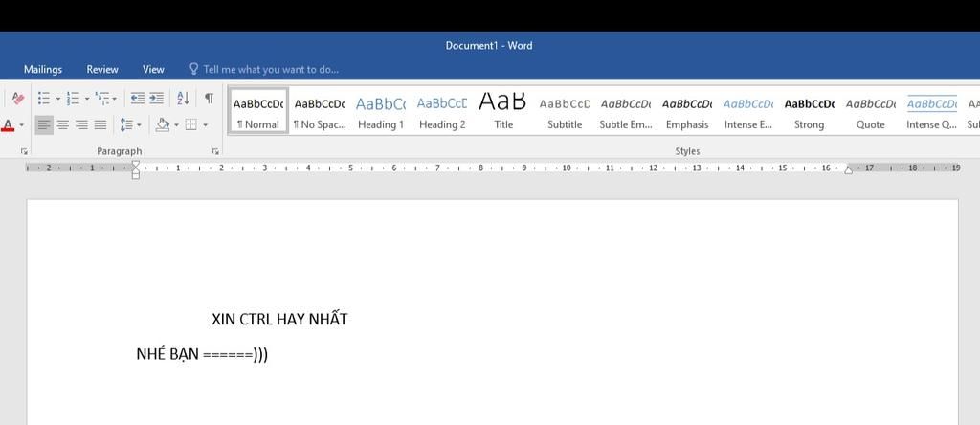Open the font color dropdown arrow
The image size is (980, 425).
(21, 125)
